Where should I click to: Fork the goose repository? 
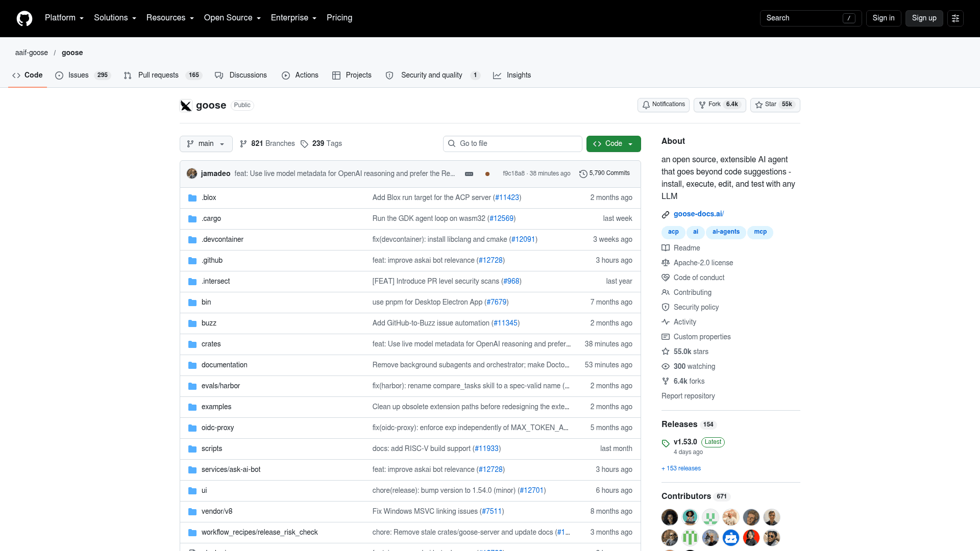pyautogui.click(x=720, y=105)
